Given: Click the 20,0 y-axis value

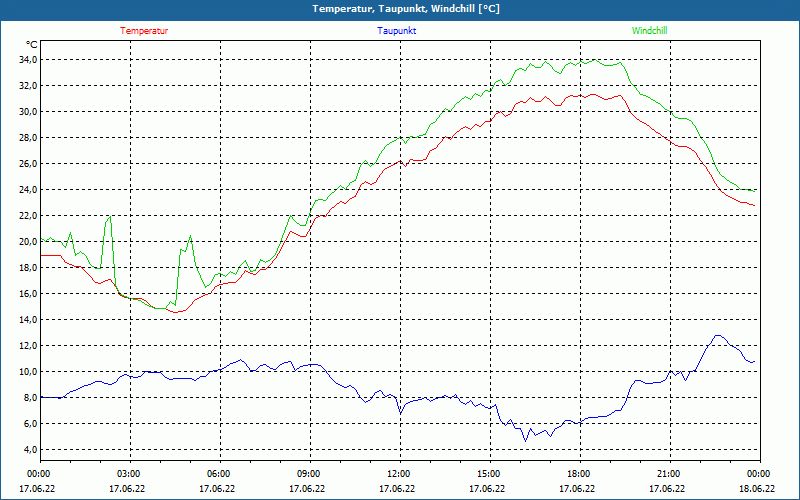Looking at the screenshot, I should pos(28,242).
